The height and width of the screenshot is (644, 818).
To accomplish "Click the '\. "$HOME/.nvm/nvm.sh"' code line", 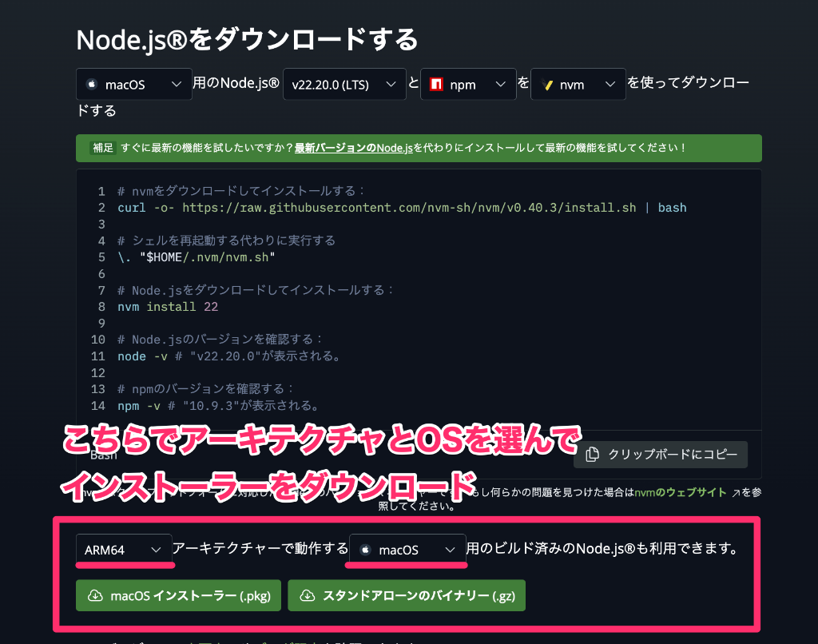I will click(x=197, y=257).
